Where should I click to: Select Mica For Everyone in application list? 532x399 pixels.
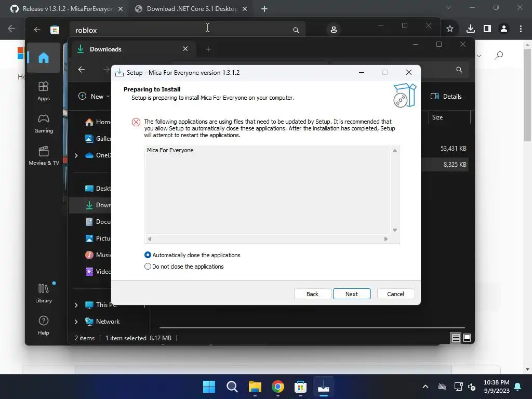170,150
